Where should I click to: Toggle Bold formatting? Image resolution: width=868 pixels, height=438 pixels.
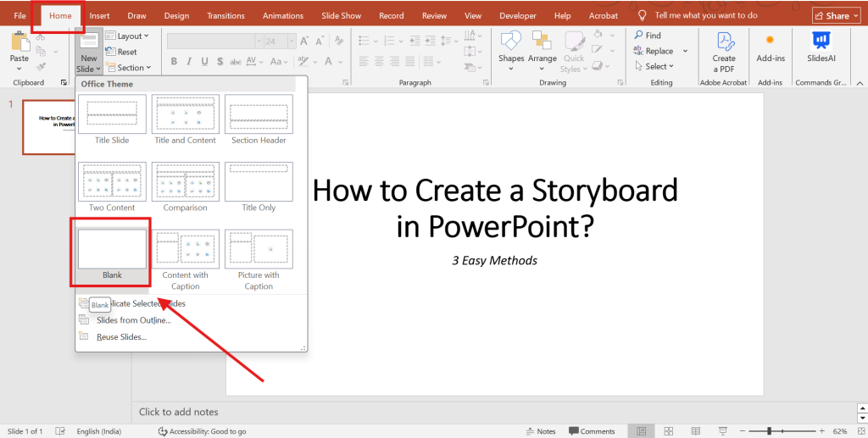click(174, 61)
